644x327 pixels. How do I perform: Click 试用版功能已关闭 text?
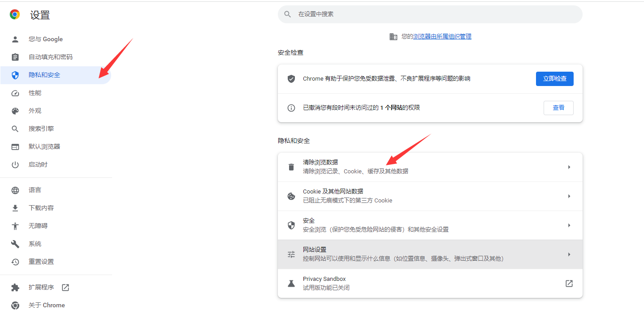pyautogui.click(x=326, y=288)
